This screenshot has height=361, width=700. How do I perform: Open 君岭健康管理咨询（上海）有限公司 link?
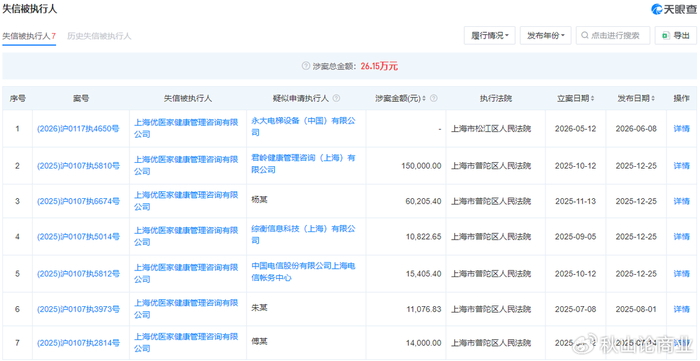[304, 164]
